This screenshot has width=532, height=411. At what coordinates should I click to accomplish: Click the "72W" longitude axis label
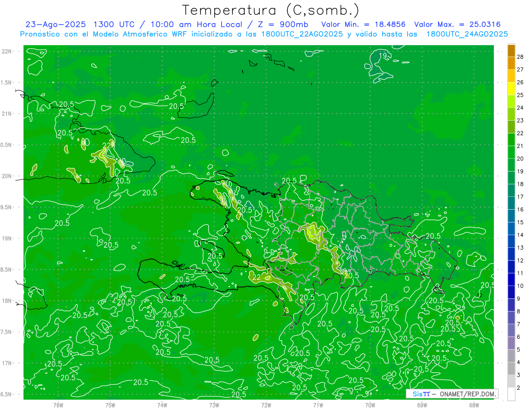pyautogui.click(x=266, y=405)
